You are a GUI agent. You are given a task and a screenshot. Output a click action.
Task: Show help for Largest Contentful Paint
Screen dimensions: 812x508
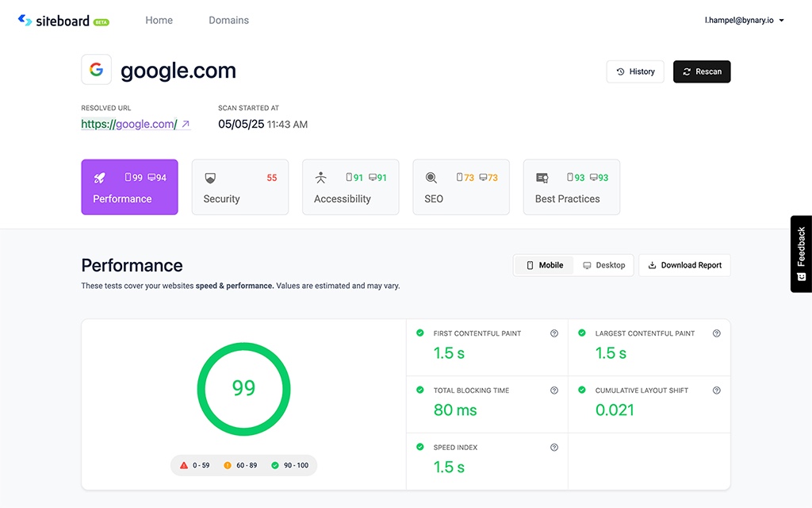tap(716, 333)
